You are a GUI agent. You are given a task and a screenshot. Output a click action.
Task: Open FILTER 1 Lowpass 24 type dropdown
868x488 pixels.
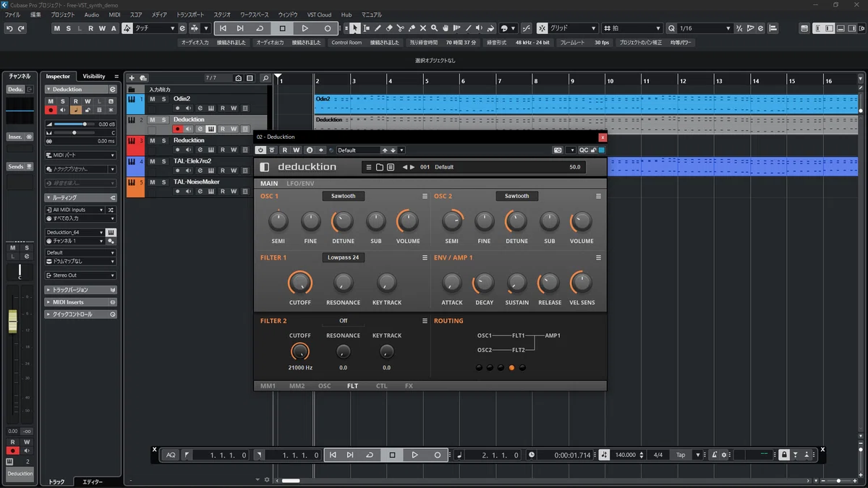coord(344,257)
